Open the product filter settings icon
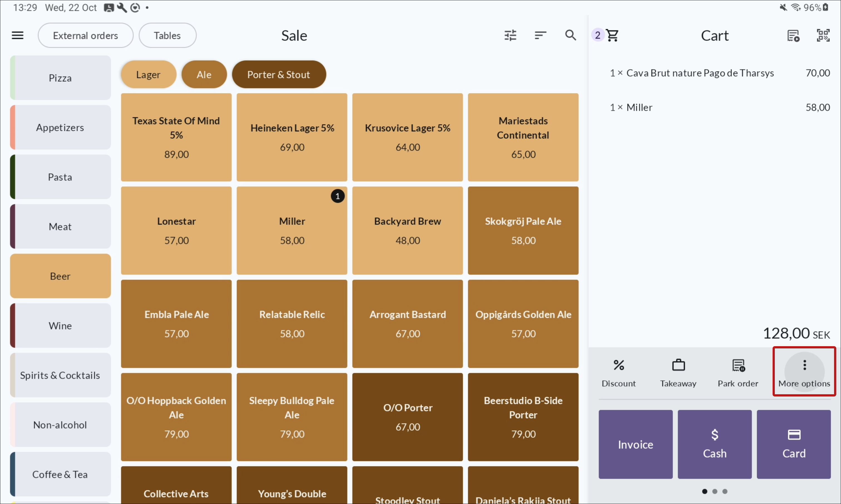 click(x=510, y=35)
